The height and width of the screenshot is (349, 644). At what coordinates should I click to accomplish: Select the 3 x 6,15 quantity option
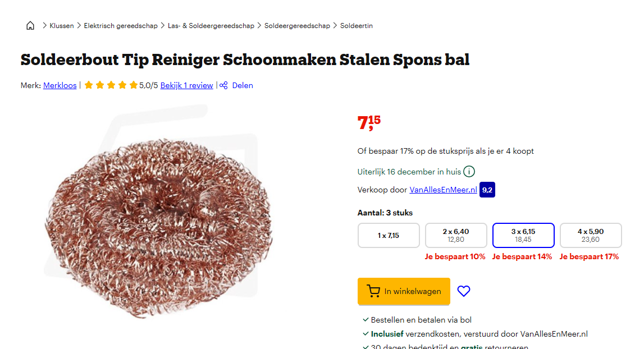point(523,236)
